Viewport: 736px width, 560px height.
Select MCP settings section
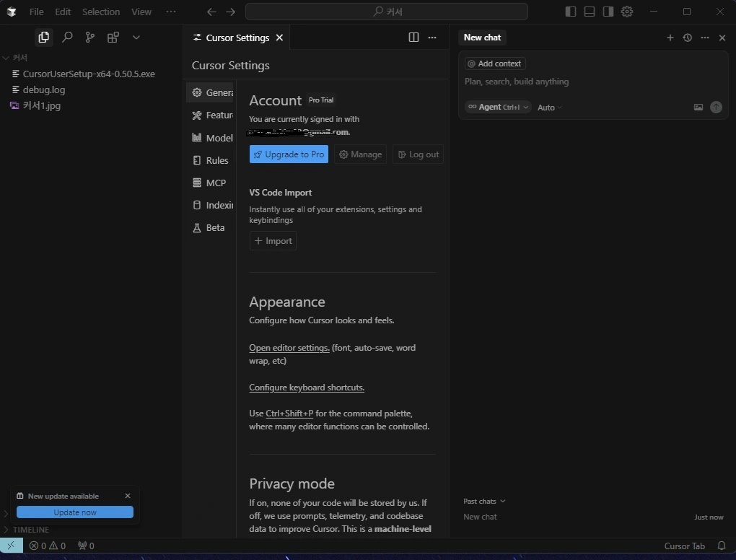click(209, 183)
